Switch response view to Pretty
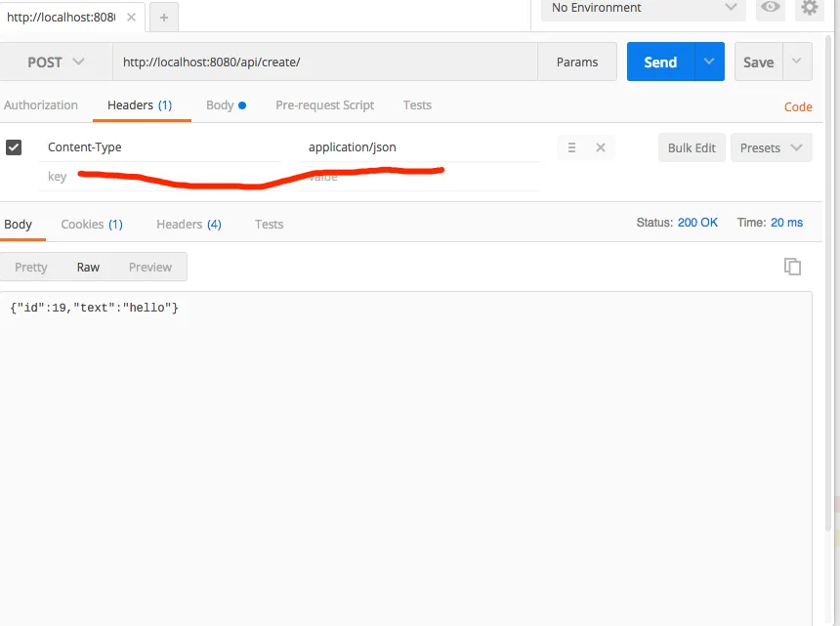The width and height of the screenshot is (840, 626). (31, 268)
